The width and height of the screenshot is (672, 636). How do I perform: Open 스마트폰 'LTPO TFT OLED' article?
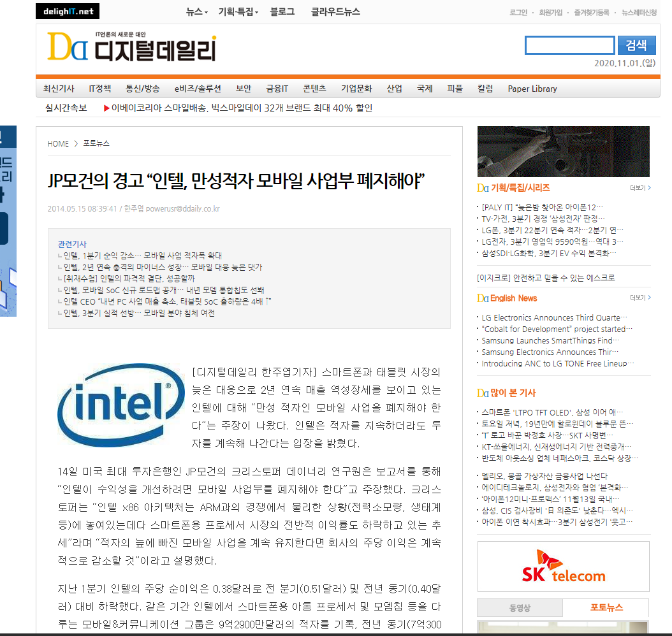pyautogui.click(x=552, y=412)
